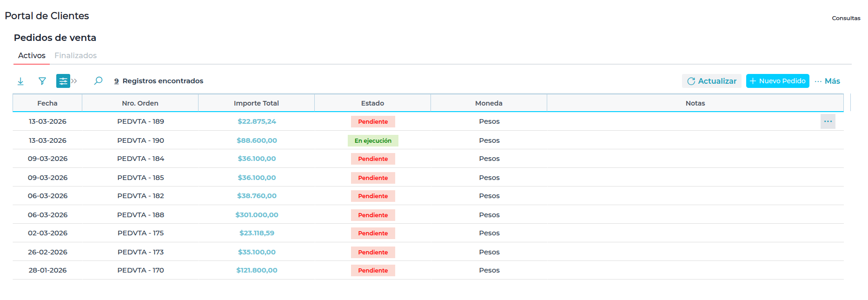The width and height of the screenshot is (868, 300).
Task: Select the Activos tab
Action: pyautogui.click(x=32, y=55)
